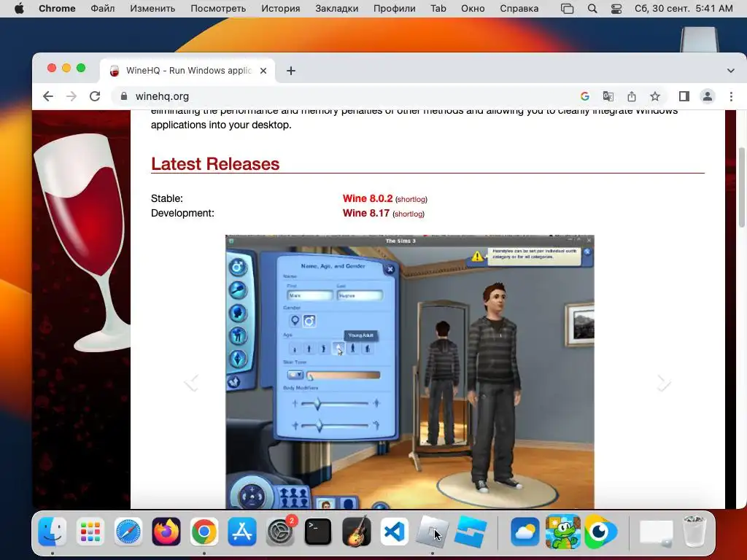
Task: Expand the tab search chevron
Action: coord(731,71)
